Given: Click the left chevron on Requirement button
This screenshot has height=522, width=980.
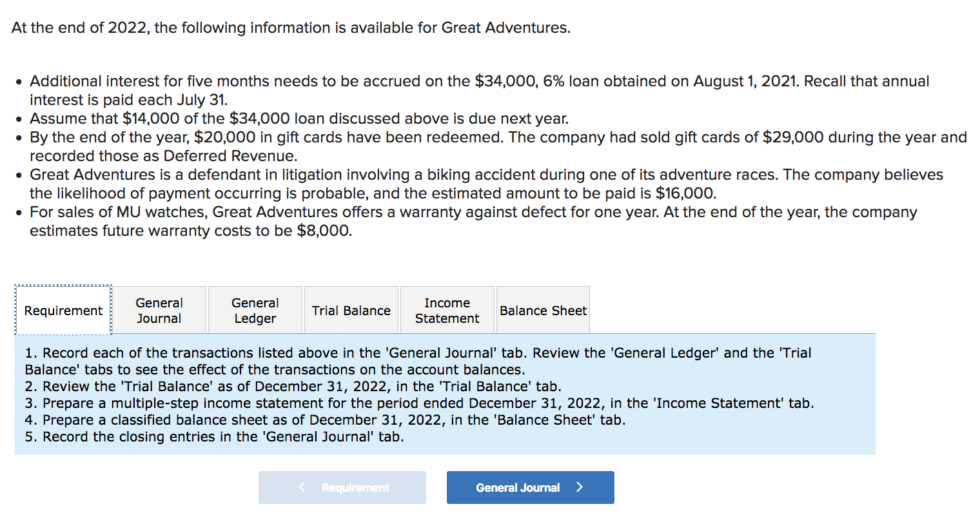Looking at the screenshot, I should click(302, 487).
